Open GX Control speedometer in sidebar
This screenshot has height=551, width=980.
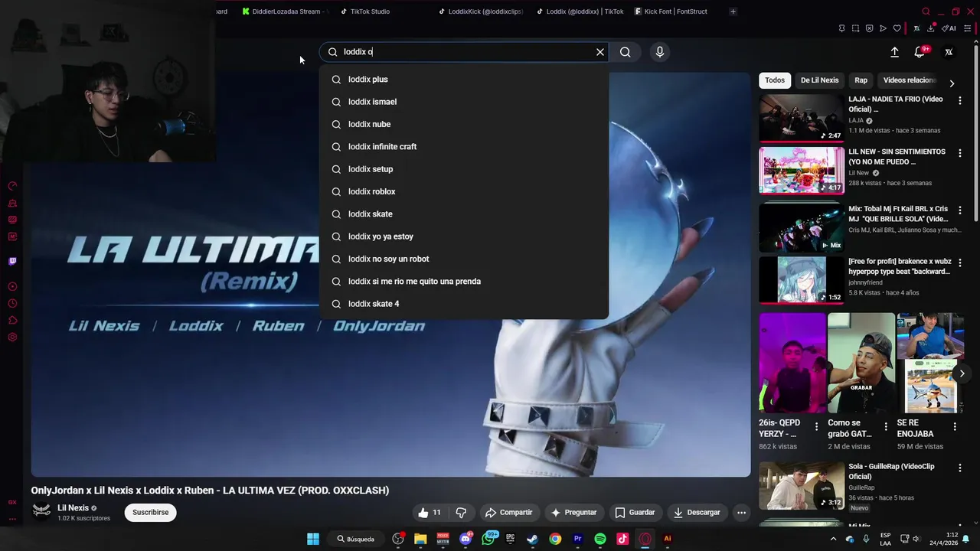point(12,186)
